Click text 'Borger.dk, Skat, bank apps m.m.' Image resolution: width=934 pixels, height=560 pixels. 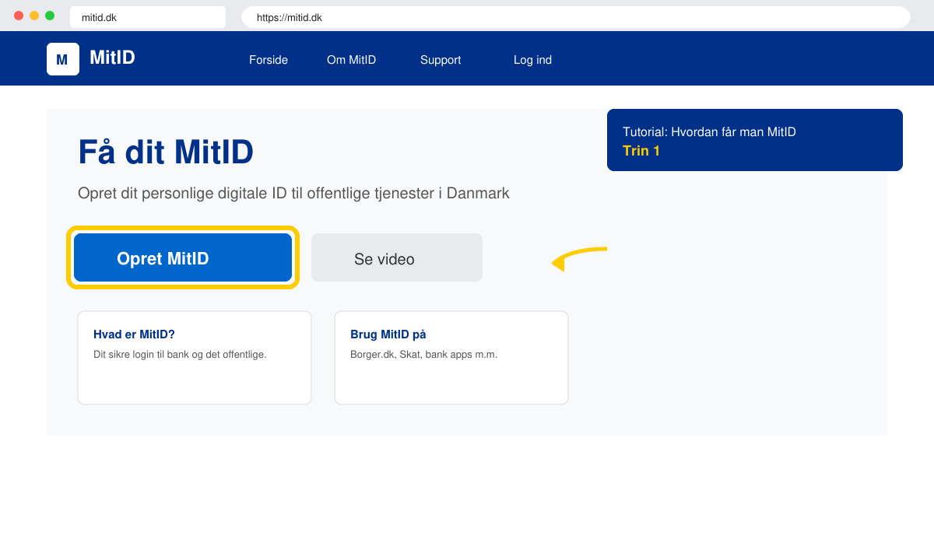pos(423,354)
